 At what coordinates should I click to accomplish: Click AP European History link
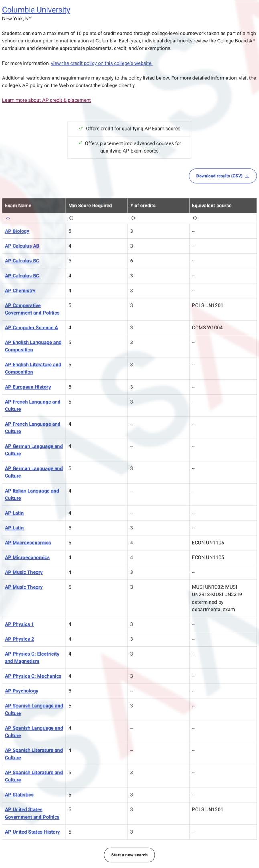coord(28,387)
